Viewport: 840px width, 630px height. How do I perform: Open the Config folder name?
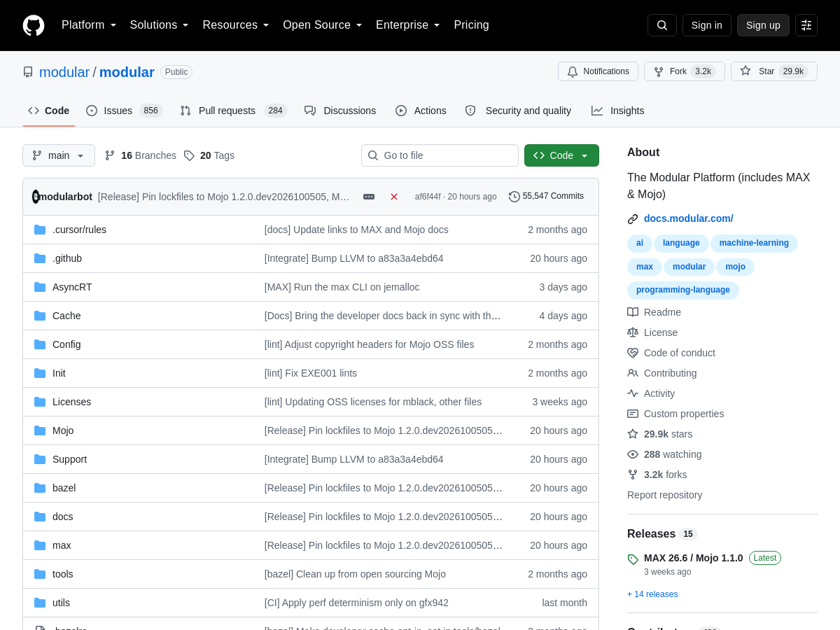(x=66, y=344)
